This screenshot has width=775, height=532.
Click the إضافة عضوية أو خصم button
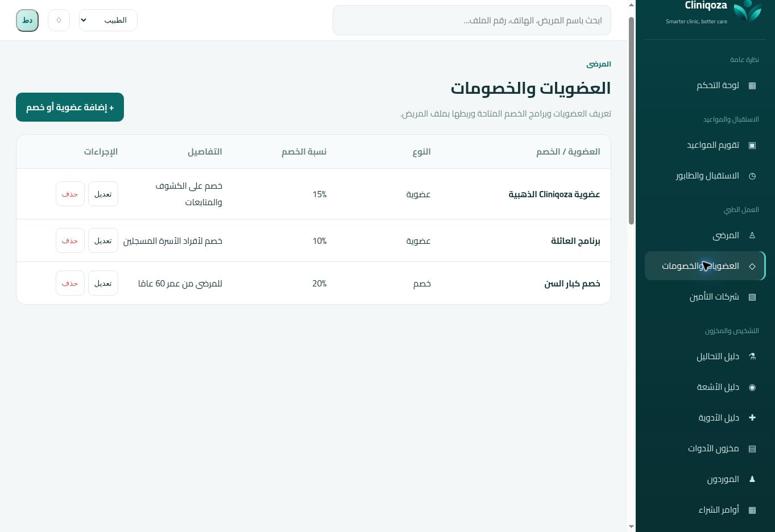[70, 107]
